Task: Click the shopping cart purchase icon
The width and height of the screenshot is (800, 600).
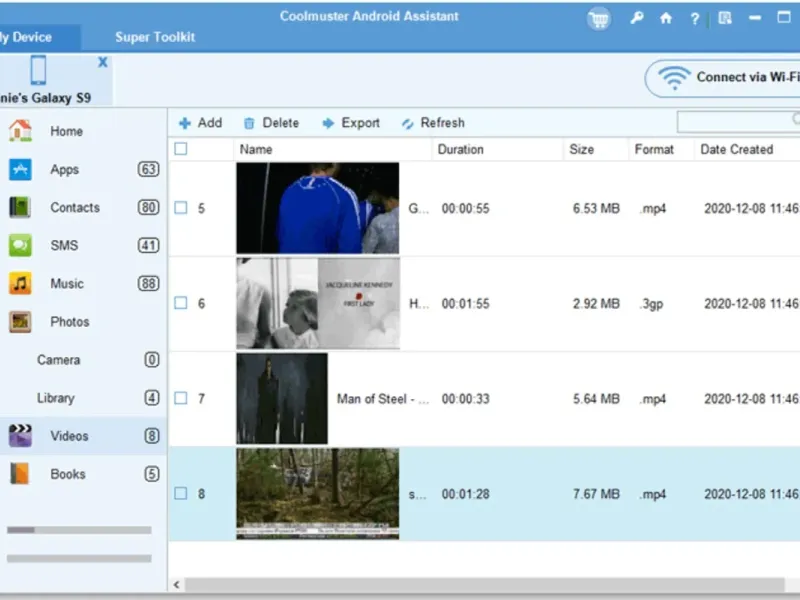Action: point(599,19)
